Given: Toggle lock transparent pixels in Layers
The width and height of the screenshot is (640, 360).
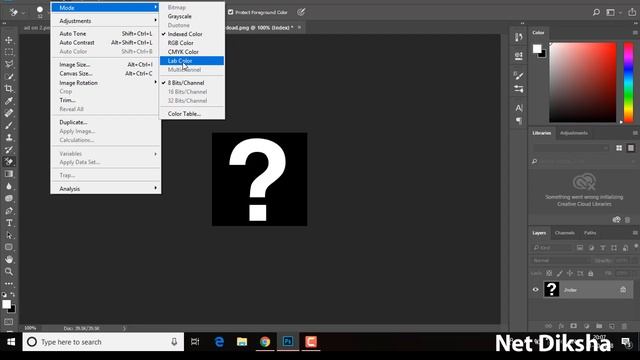Looking at the screenshot, I should click(x=549, y=273).
